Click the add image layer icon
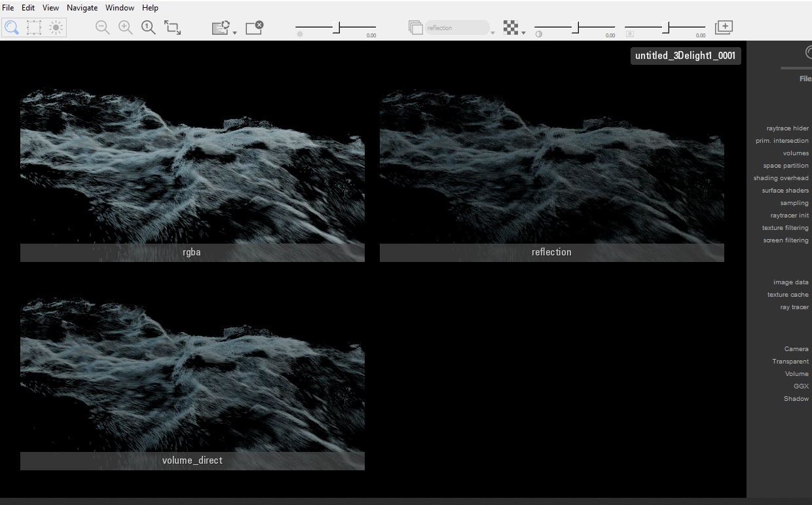The height and width of the screenshot is (505, 812). click(x=724, y=28)
